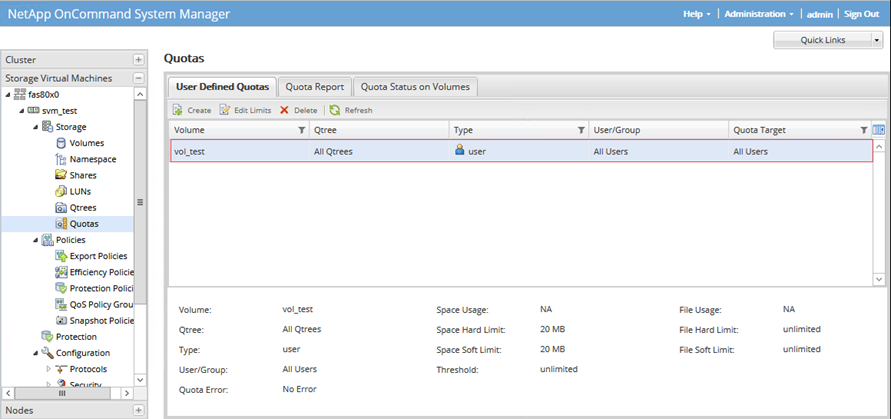Click the red Delete quota icon
891x419 pixels.
tap(285, 110)
